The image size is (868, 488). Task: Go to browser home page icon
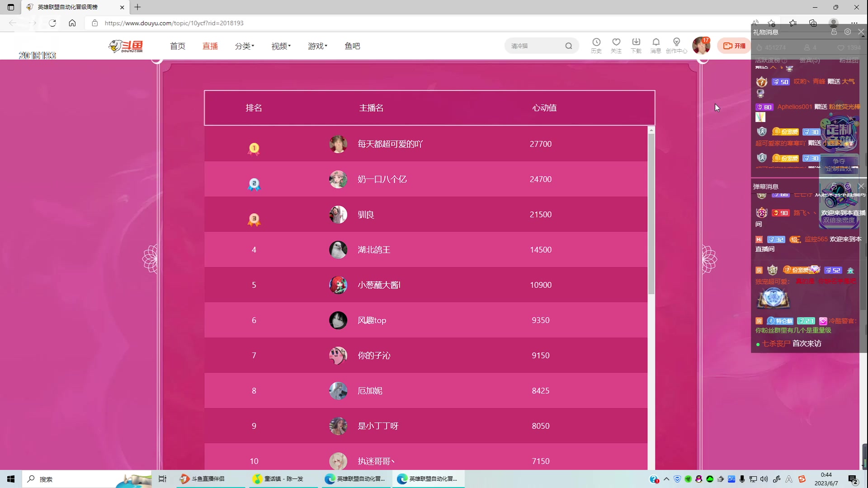72,23
